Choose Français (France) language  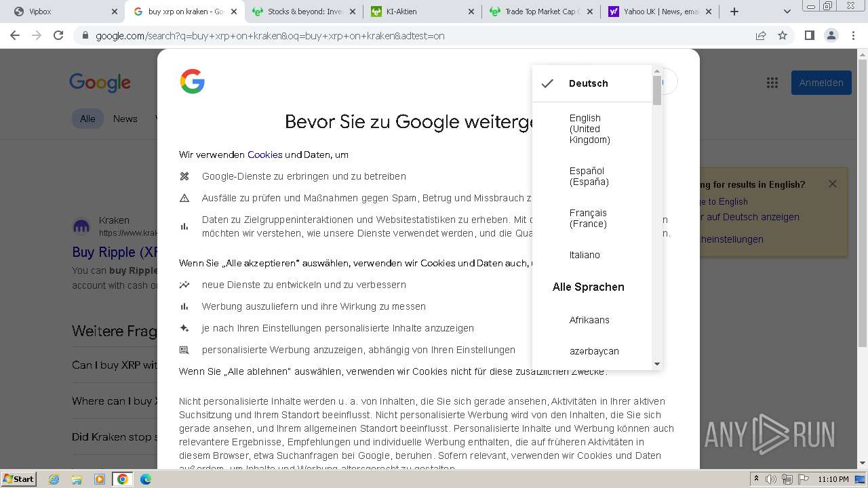tap(592, 218)
